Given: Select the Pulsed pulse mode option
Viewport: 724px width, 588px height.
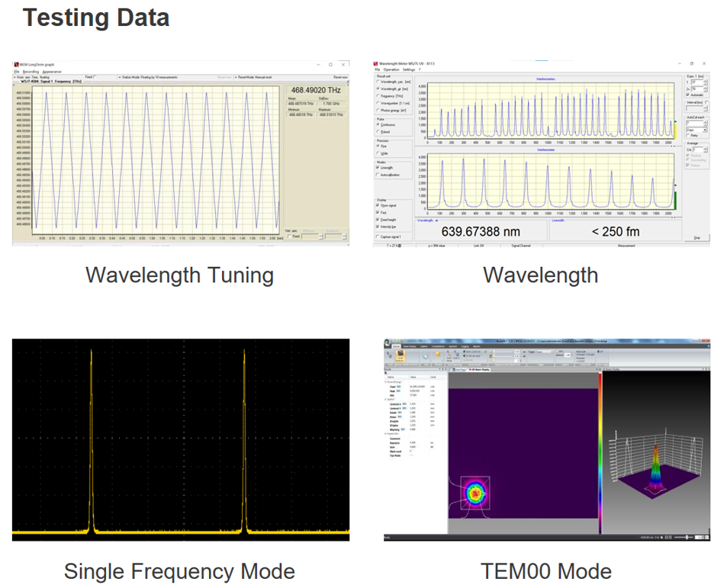Looking at the screenshot, I should tap(378, 133).
